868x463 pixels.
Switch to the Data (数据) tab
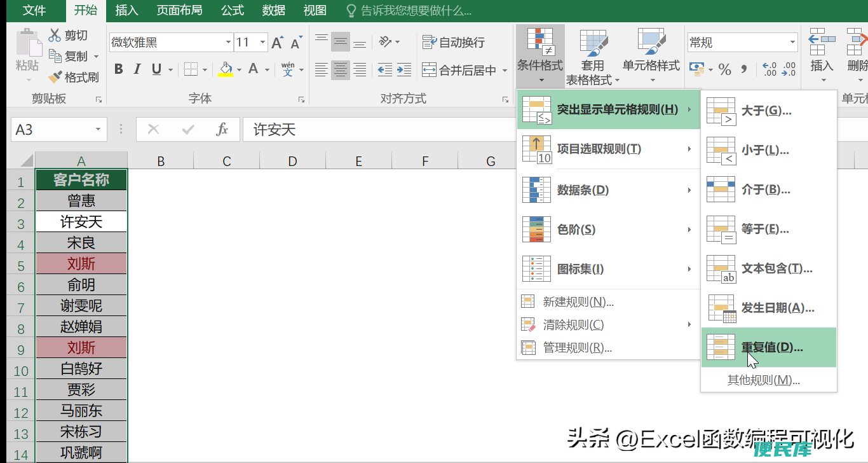pos(274,10)
